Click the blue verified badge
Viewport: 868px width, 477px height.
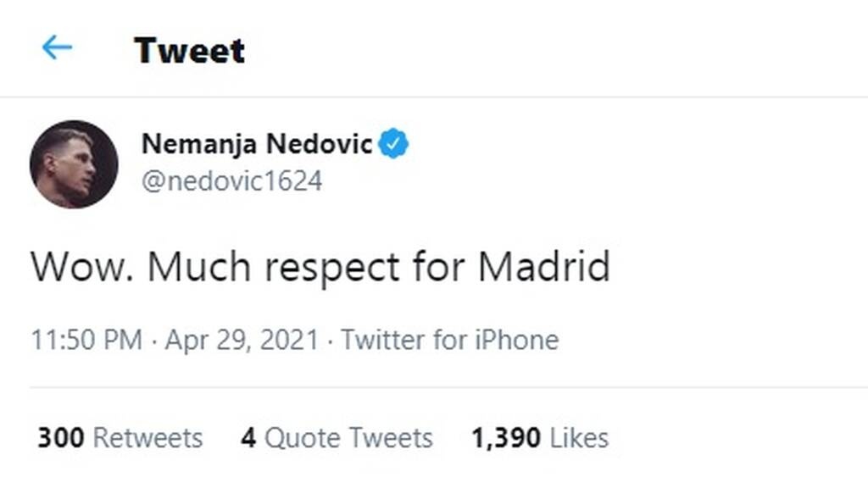[x=393, y=144]
